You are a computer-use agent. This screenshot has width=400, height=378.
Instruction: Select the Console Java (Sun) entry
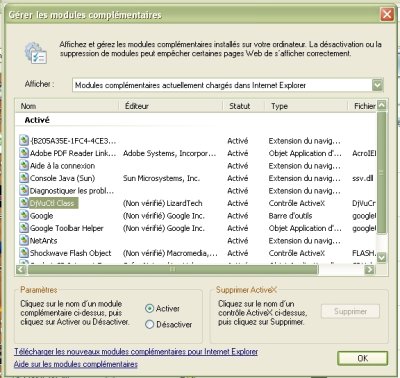coord(62,178)
